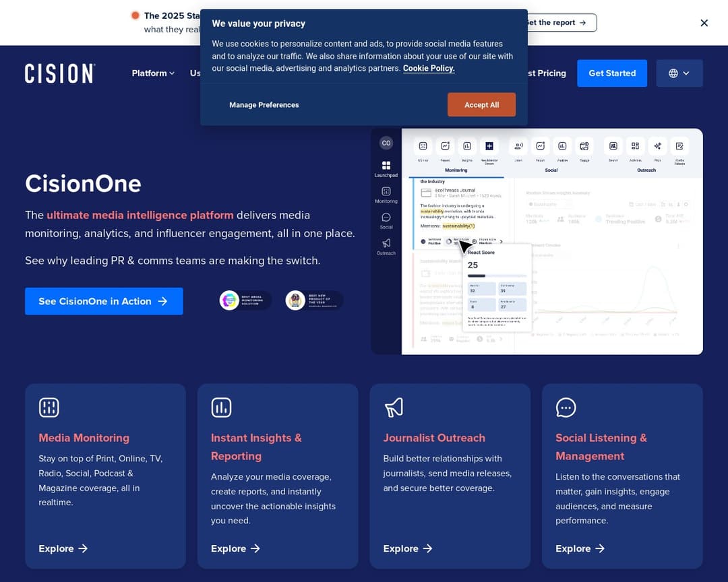This screenshot has width=728, height=582.
Task: Open the Platform dropdown menu
Action: coord(153,73)
